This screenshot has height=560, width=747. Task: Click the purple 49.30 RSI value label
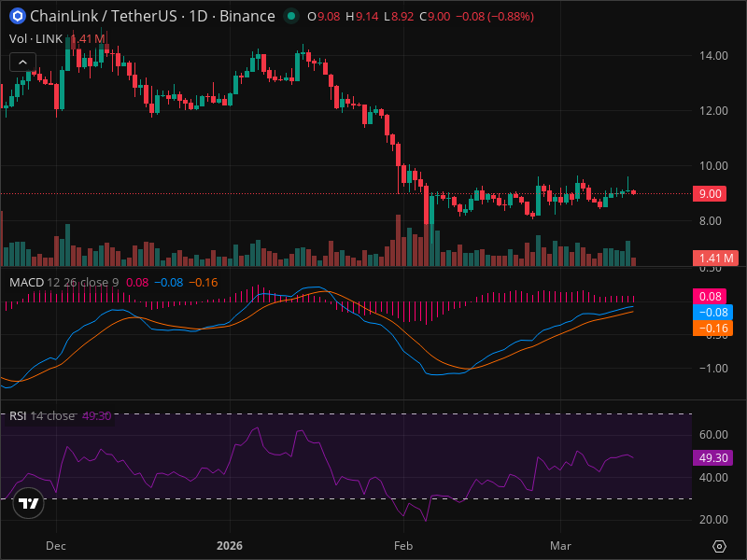(712, 457)
